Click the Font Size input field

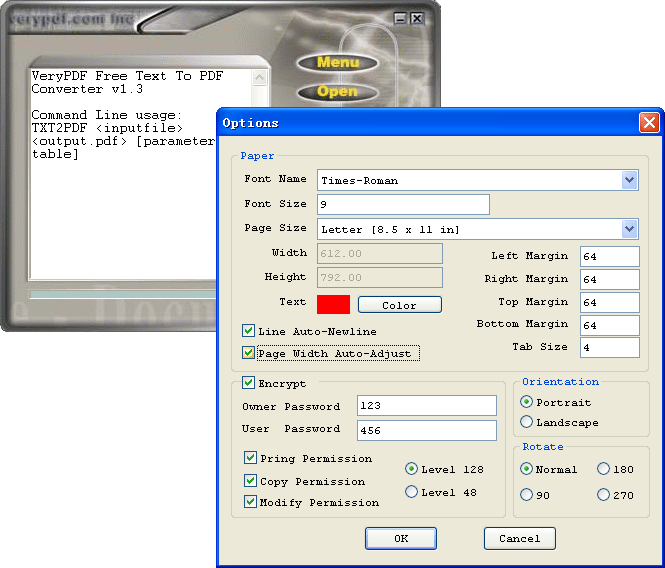coord(403,204)
